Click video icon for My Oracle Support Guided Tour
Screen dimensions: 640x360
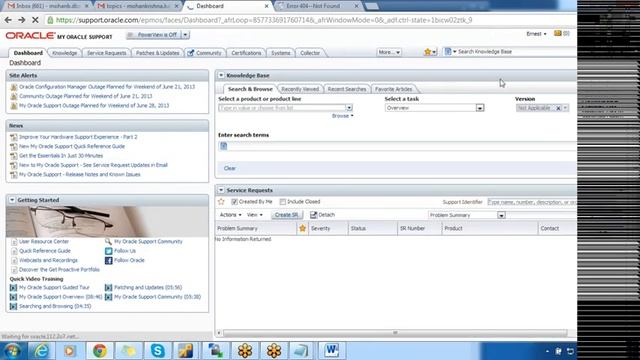click(13, 287)
